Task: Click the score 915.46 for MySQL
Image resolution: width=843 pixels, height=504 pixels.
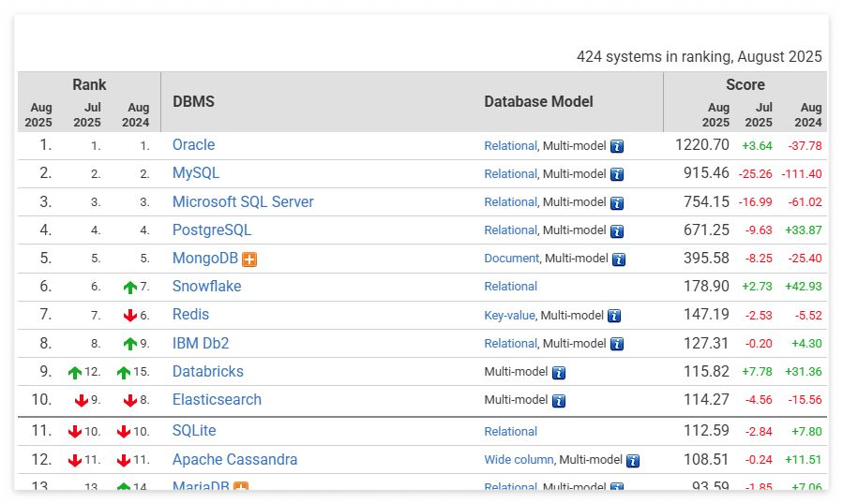Action: (x=706, y=173)
